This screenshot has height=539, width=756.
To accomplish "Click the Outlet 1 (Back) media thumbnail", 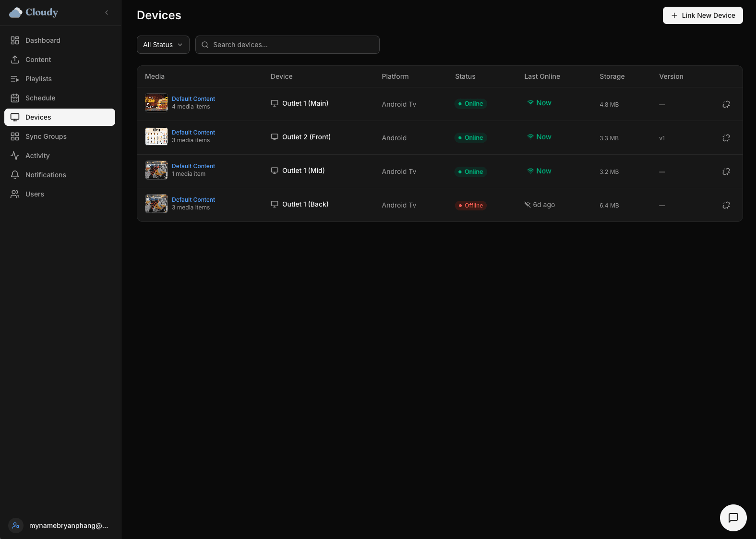I will click(x=156, y=204).
